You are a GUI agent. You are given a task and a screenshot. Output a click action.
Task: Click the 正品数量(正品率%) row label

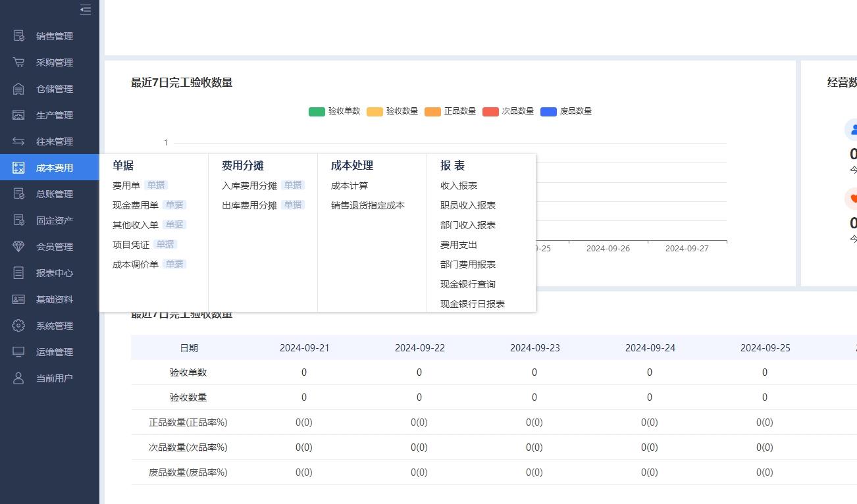pos(188,422)
